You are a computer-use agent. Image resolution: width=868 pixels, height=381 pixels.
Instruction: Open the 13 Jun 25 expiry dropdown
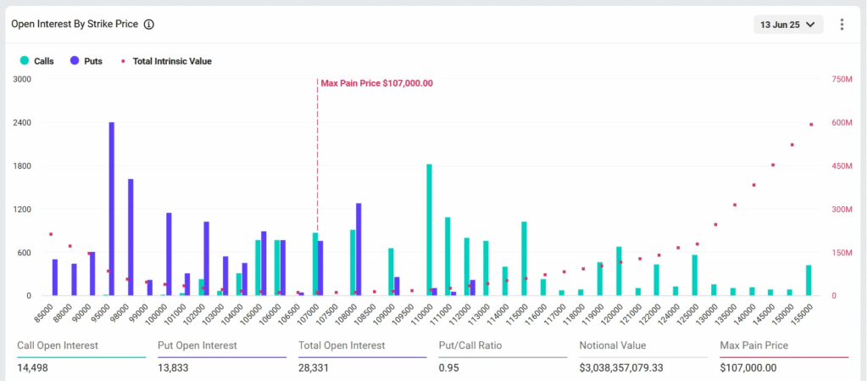788,25
